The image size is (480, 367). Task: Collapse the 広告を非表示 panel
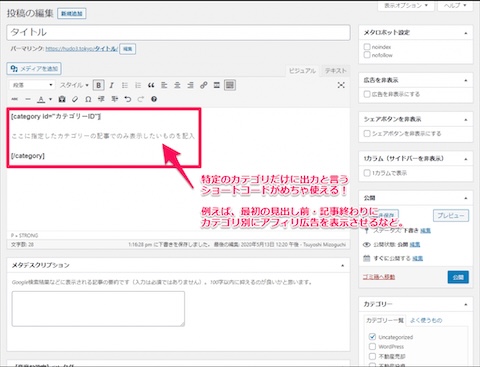[466, 80]
